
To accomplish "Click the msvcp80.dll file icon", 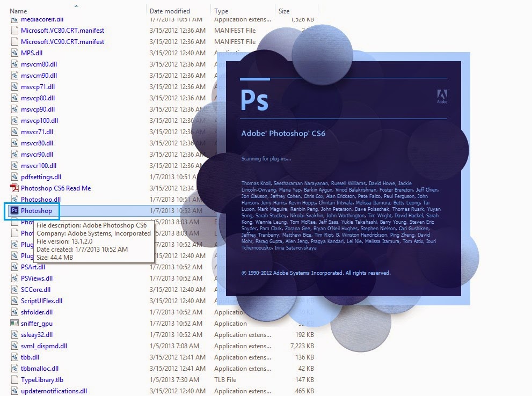I will [x=14, y=98].
